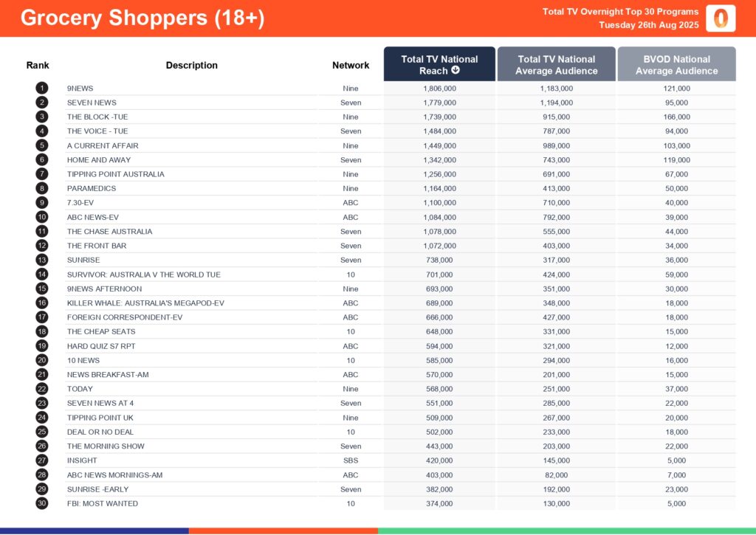Click the rank 5 circle badge
This screenshot has width=756, height=535.
coord(41,145)
